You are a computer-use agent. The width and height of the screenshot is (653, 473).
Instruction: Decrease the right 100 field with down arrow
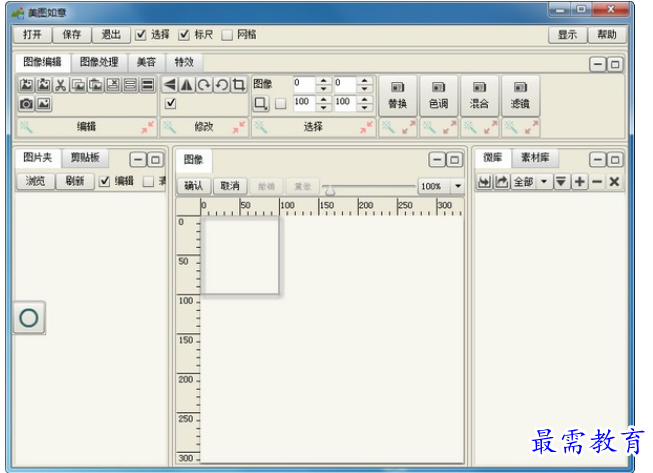[364, 107]
